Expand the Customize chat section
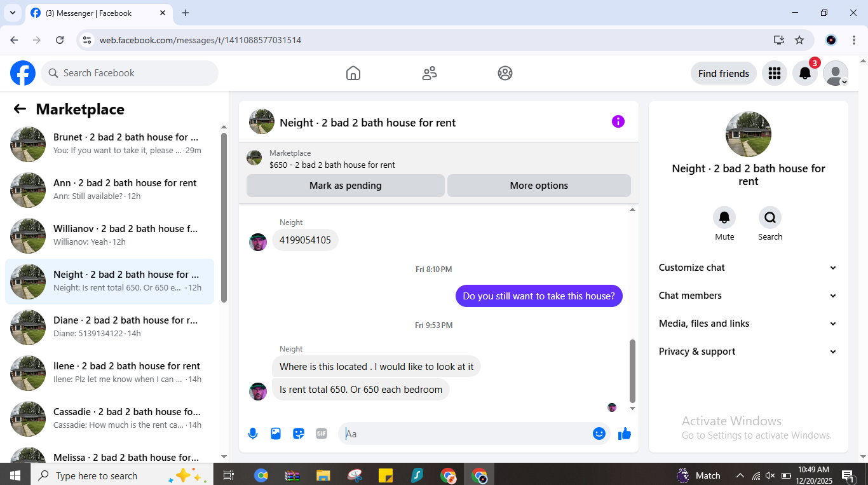Screen dimensions: 868x485 748,268
